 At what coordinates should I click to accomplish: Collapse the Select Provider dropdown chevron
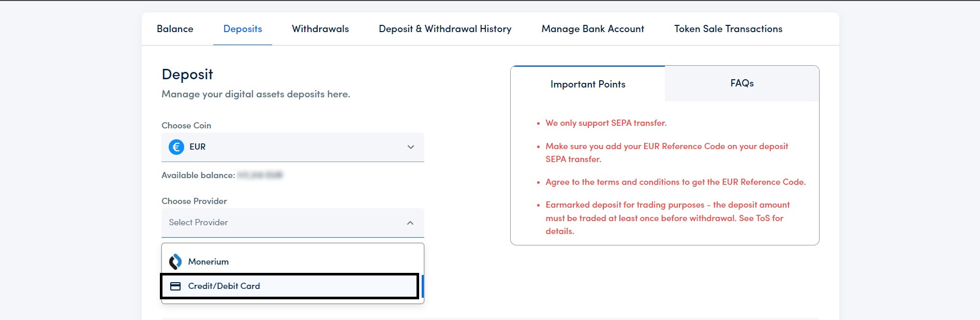410,223
